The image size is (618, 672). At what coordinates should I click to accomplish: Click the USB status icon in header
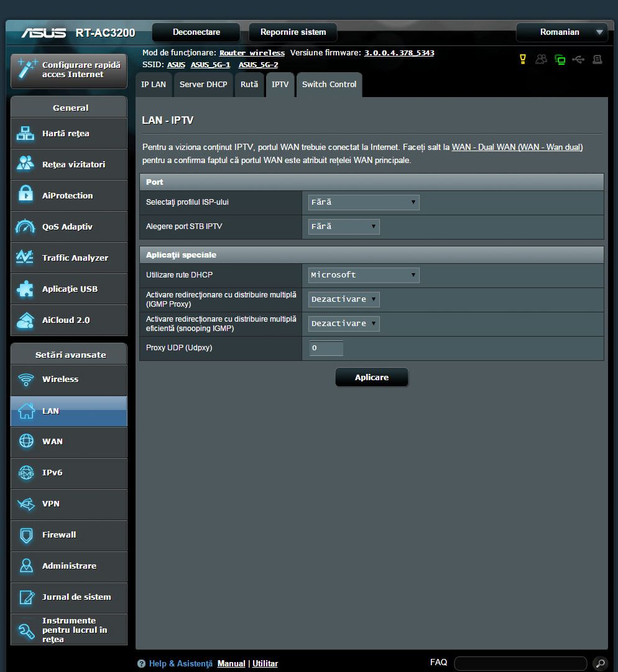[x=579, y=59]
